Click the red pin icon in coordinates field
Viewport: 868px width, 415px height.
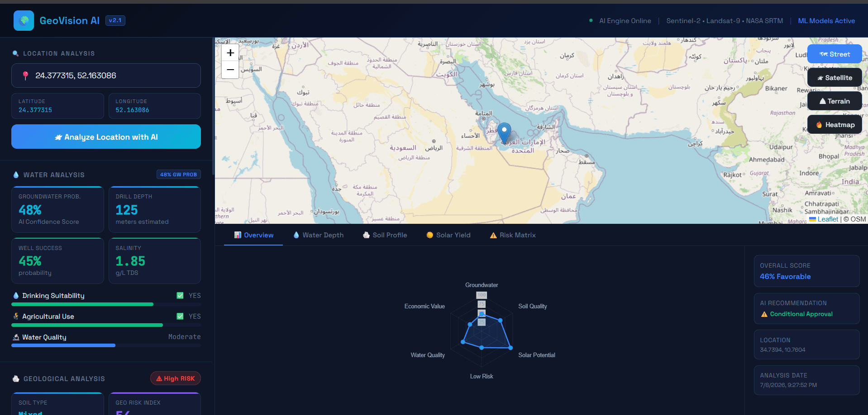pos(25,75)
